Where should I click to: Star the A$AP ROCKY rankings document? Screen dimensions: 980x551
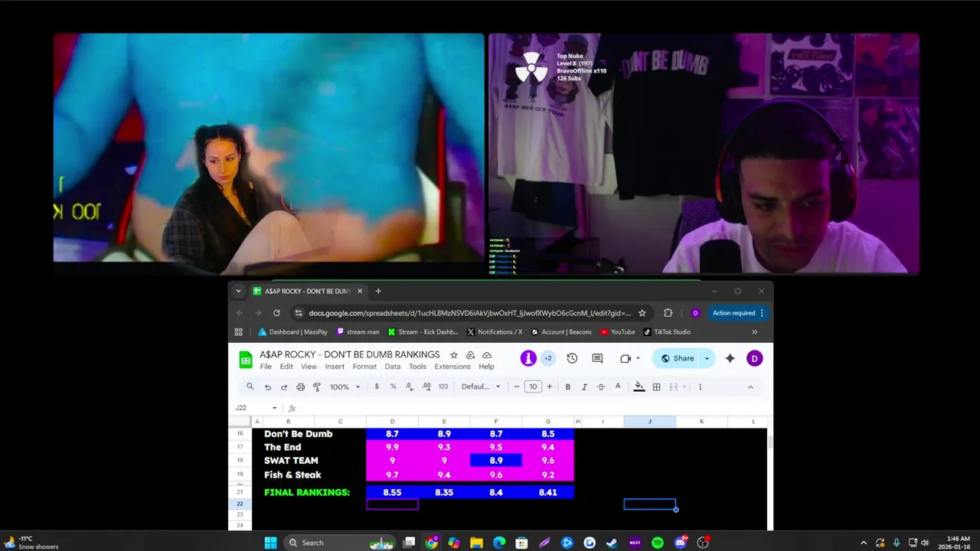454,355
